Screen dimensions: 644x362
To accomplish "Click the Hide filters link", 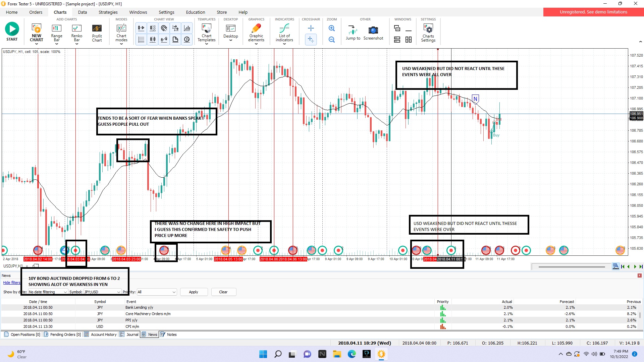I will (x=11, y=283).
